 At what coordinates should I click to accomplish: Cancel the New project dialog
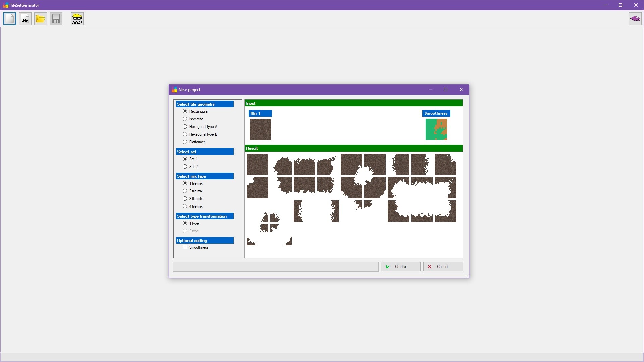443,267
